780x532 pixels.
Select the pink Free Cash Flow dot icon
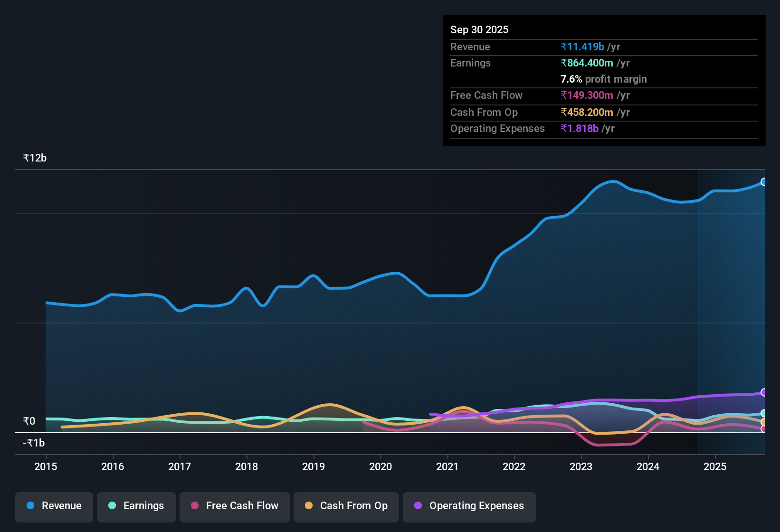point(194,506)
